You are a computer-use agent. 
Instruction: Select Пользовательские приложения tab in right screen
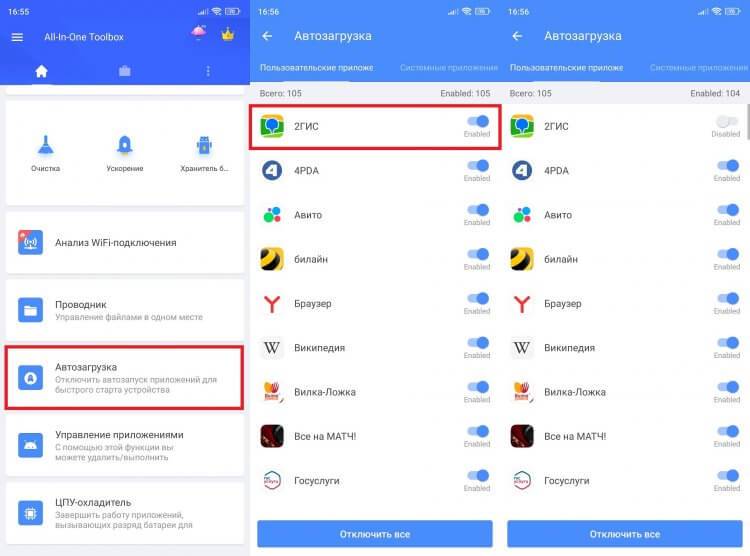coord(566,67)
